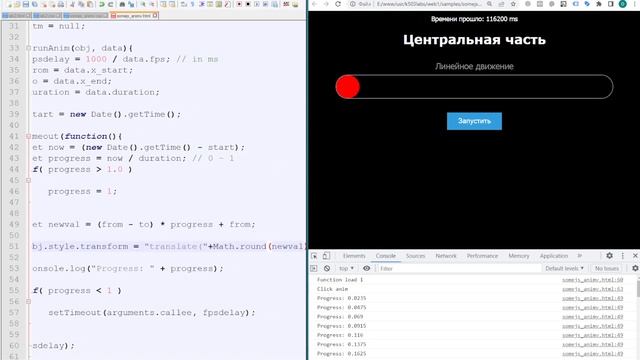Screen dimensions: 640x360
Task: Open the browser extensions puzzle icon
Action: coord(599,4)
